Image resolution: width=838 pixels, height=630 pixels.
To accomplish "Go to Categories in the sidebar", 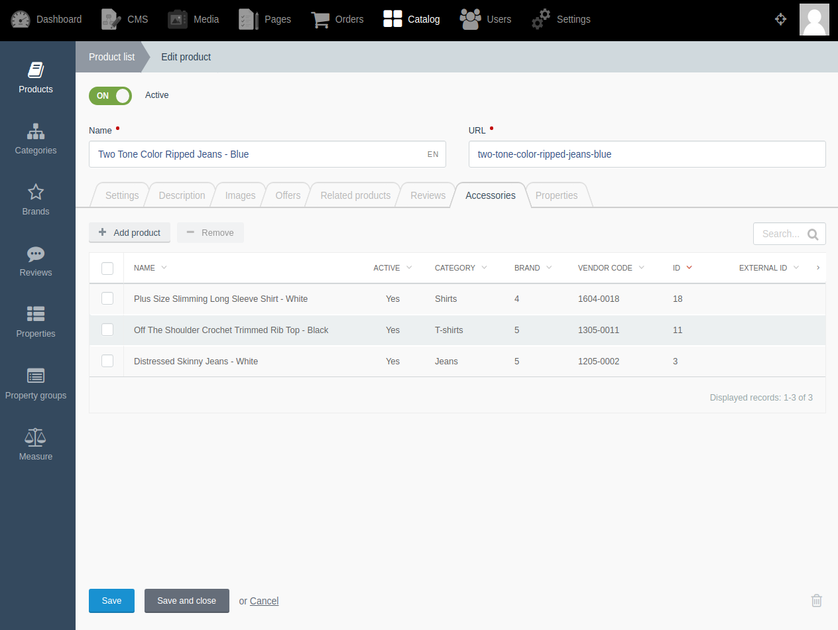I will [x=36, y=139].
